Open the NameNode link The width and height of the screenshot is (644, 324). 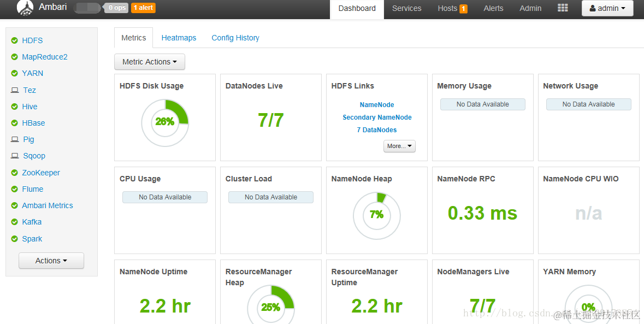(x=377, y=105)
